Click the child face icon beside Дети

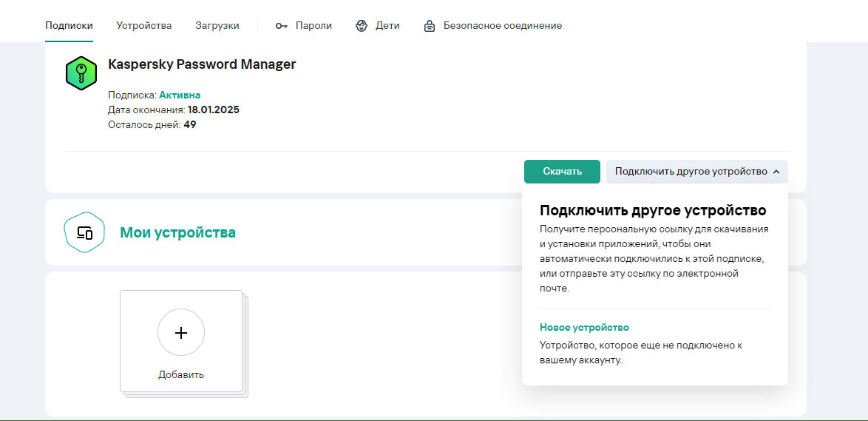362,25
